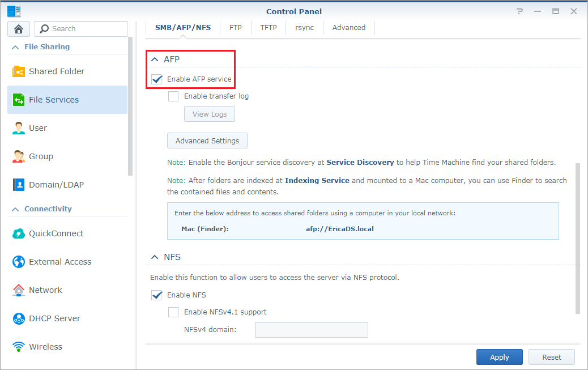
Task: Click the Wireless wifi icon
Action: coord(18,347)
